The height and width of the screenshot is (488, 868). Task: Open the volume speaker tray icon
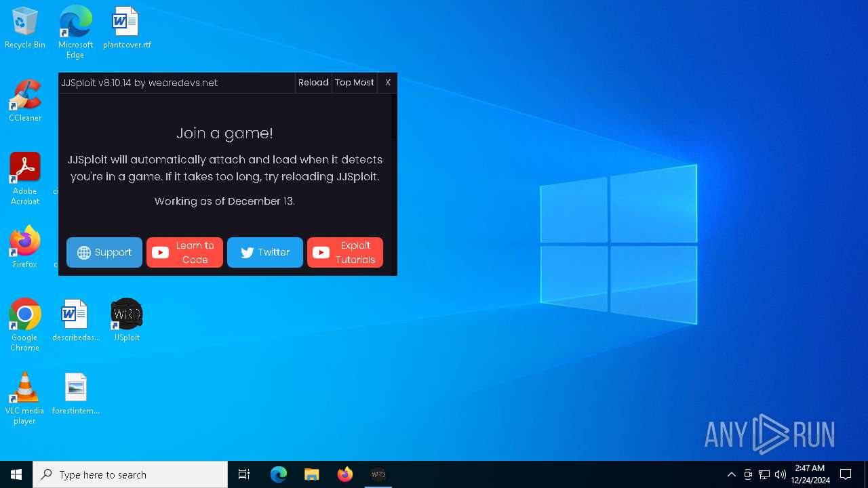[x=781, y=474]
